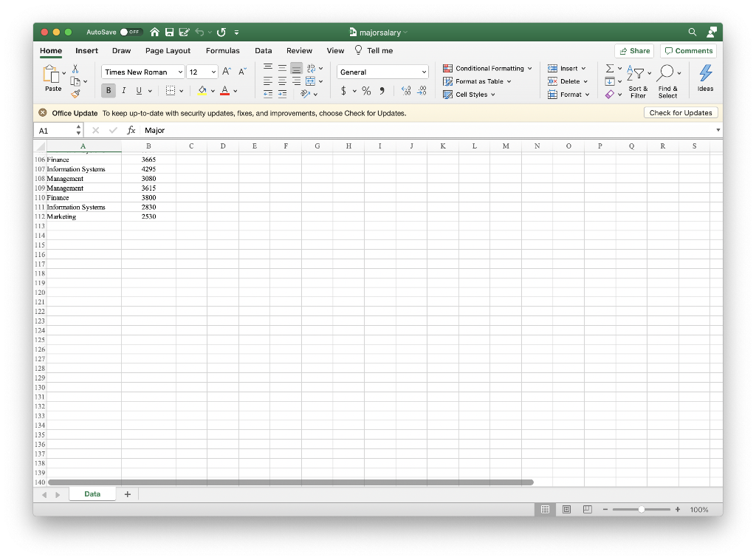Open the Data ribbon tab
Image resolution: width=756 pixels, height=560 pixels.
click(264, 51)
